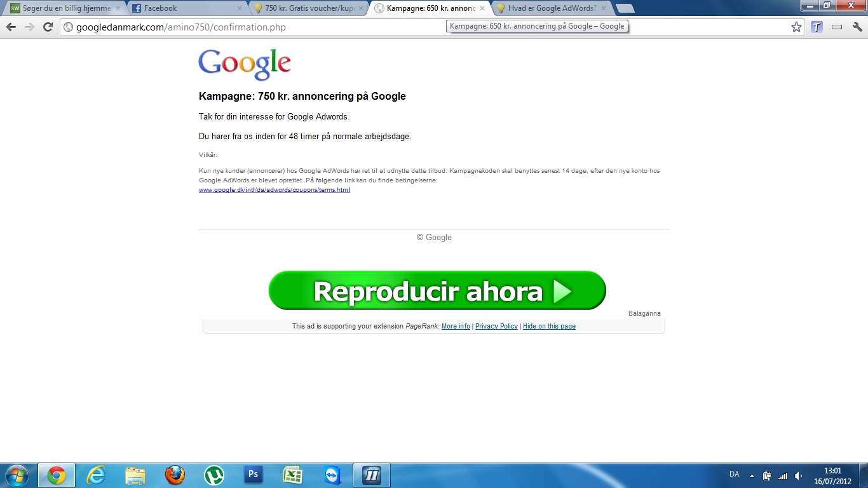Open a new tab

coord(625,8)
